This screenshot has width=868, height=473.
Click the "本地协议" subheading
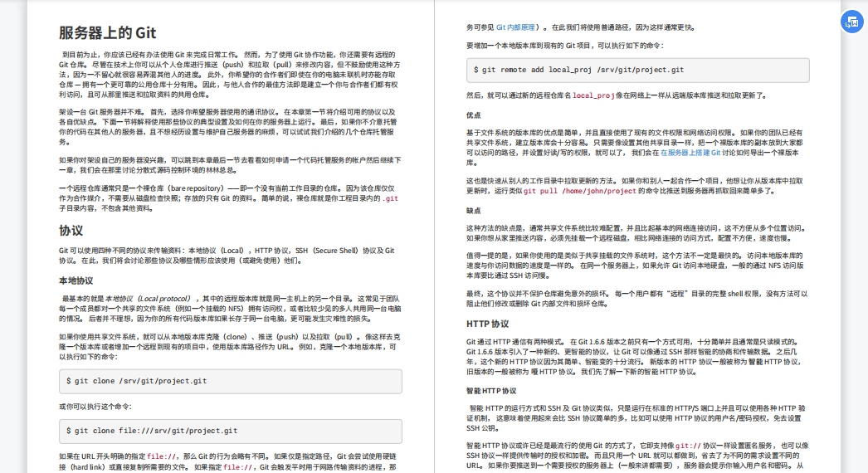pos(76,280)
